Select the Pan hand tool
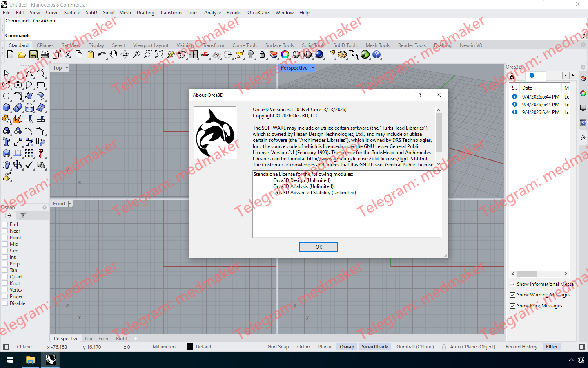 (114, 54)
